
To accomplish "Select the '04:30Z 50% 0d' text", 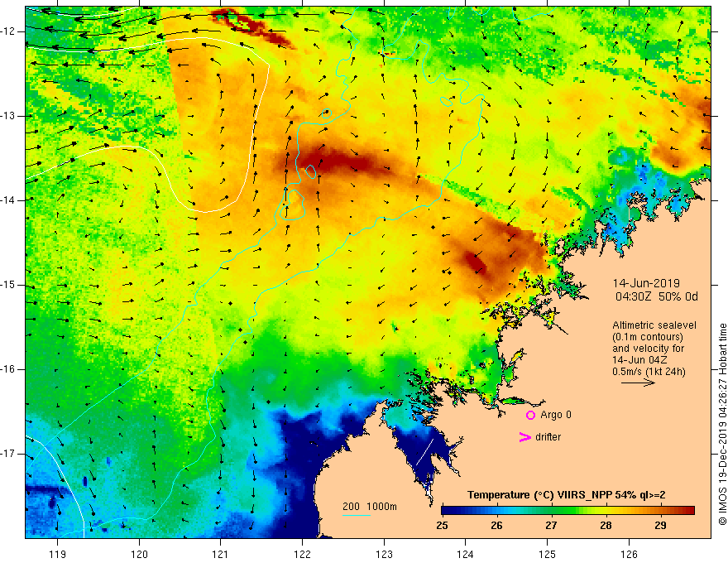I will [x=657, y=297].
